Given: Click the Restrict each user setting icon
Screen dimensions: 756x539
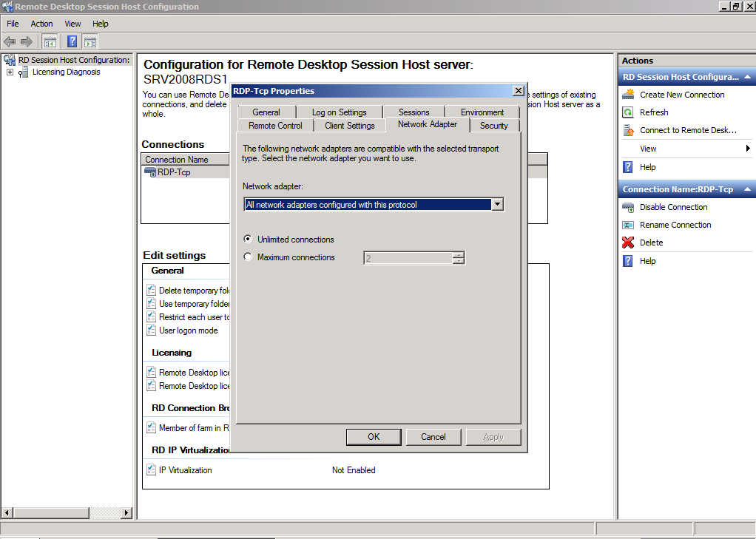Looking at the screenshot, I should pos(152,316).
